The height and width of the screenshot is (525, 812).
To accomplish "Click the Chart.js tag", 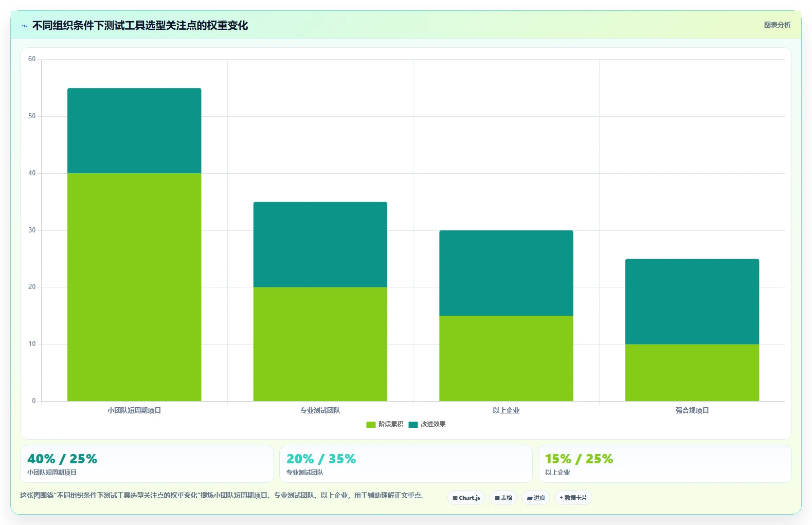I will [x=466, y=498].
